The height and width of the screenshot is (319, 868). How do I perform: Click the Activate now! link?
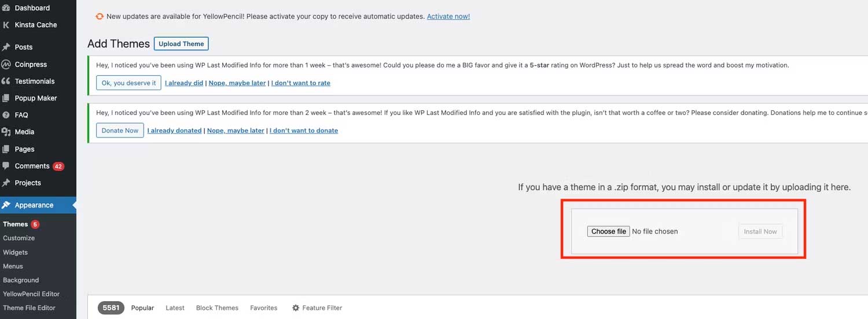click(x=448, y=17)
